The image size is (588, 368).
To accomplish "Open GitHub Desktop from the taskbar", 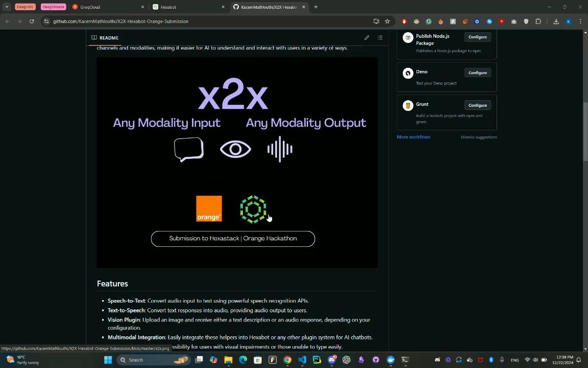I will (x=376, y=360).
